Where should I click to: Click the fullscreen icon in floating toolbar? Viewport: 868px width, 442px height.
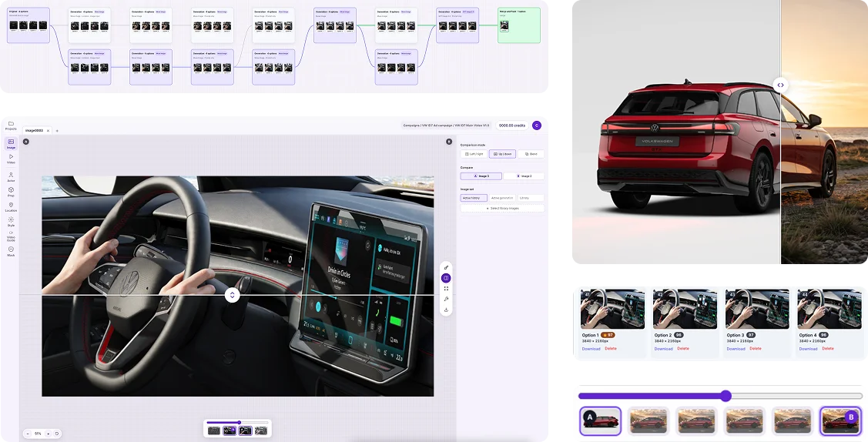point(446,288)
